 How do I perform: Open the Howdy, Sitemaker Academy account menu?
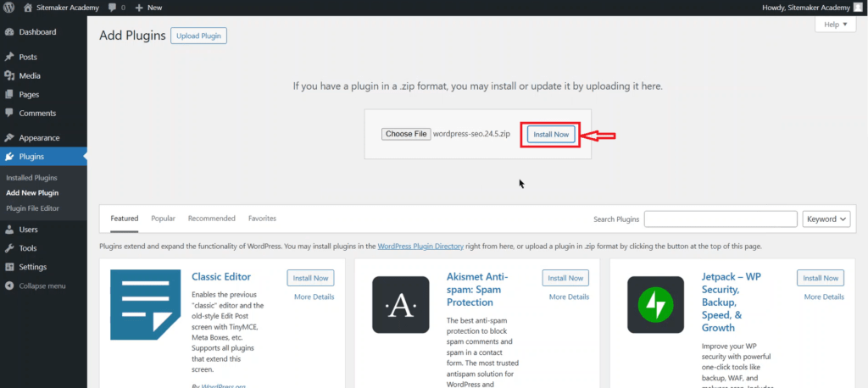(813, 8)
